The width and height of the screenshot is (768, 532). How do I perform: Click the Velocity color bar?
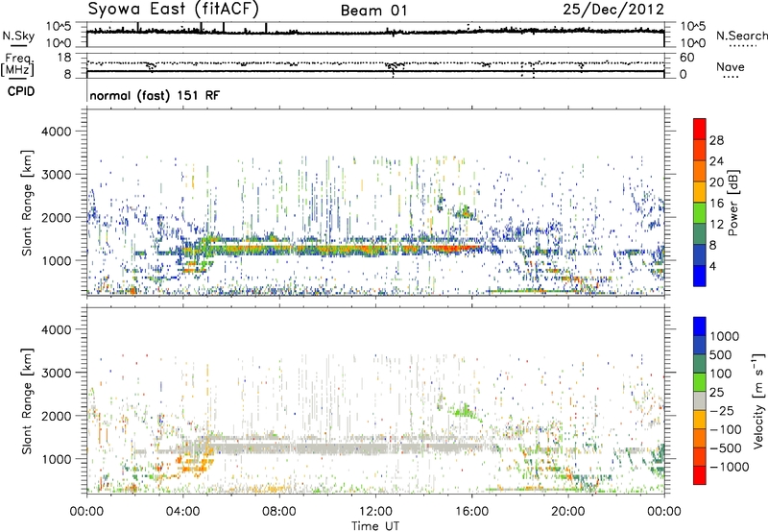coord(700,400)
